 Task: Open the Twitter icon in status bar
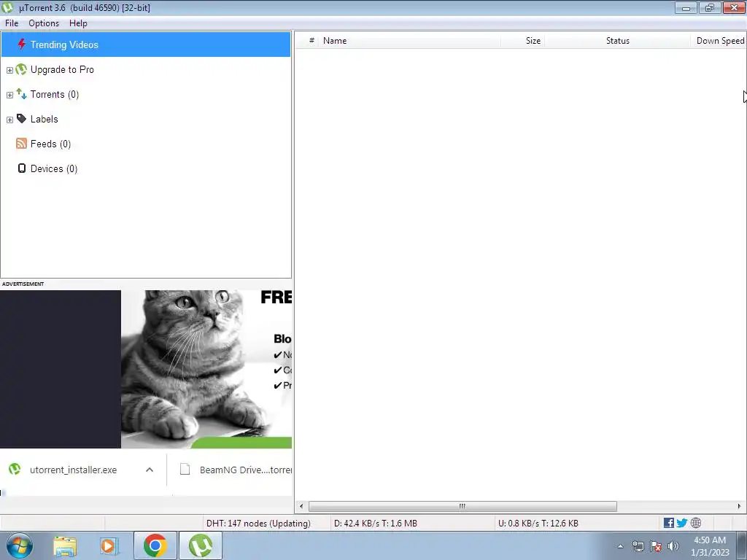(x=682, y=523)
